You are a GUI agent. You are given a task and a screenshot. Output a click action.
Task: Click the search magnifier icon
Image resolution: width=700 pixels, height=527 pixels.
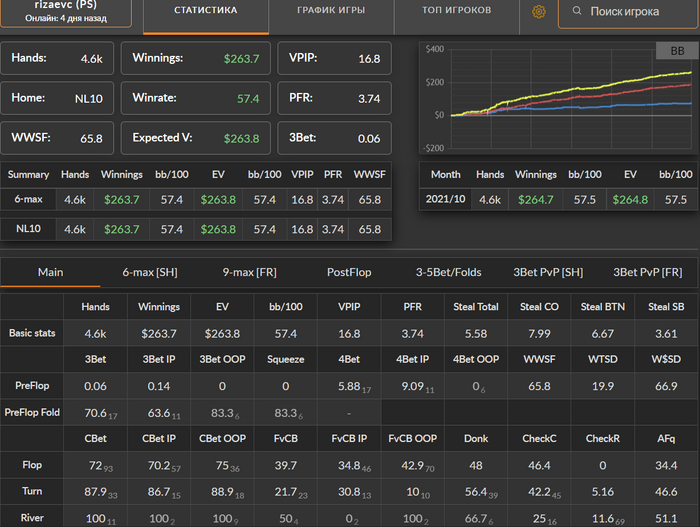(577, 11)
